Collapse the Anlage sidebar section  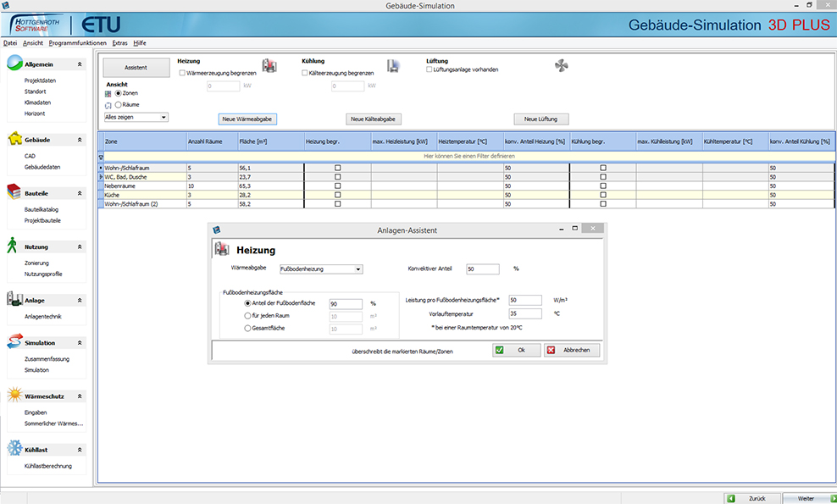coord(80,300)
